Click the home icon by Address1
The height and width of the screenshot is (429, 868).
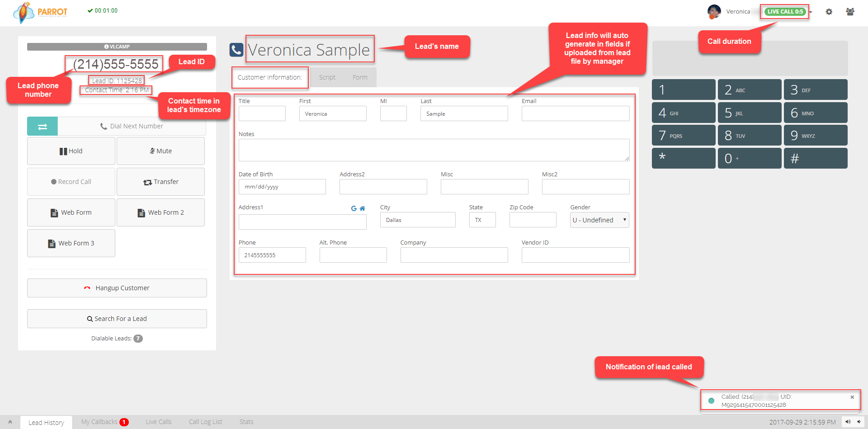coord(362,208)
